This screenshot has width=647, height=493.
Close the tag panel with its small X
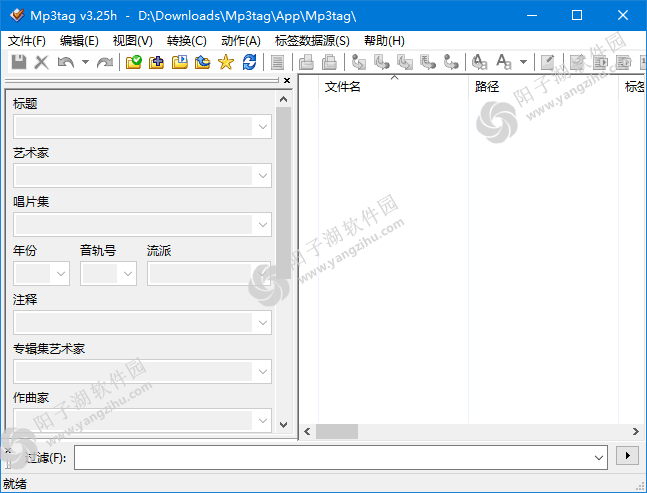click(287, 80)
